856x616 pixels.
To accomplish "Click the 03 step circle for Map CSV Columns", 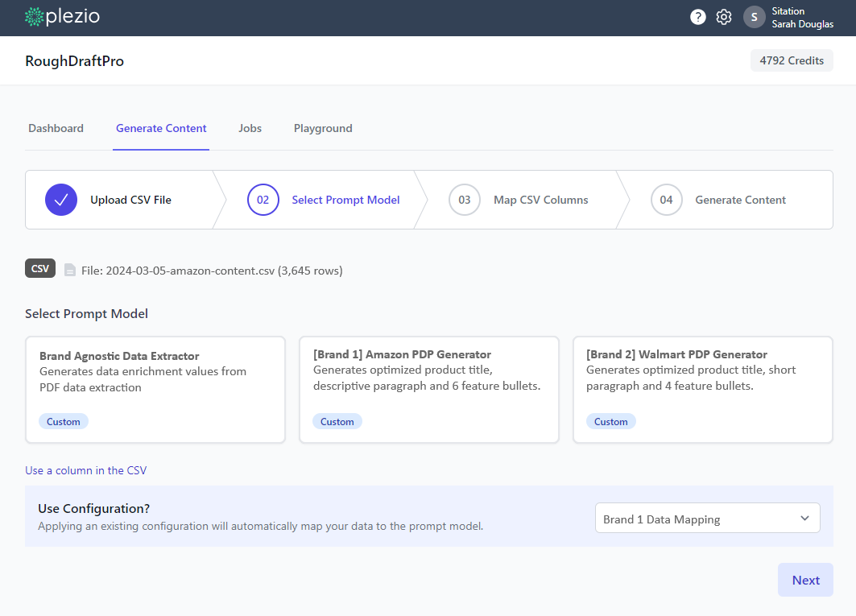I will point(465,199).
